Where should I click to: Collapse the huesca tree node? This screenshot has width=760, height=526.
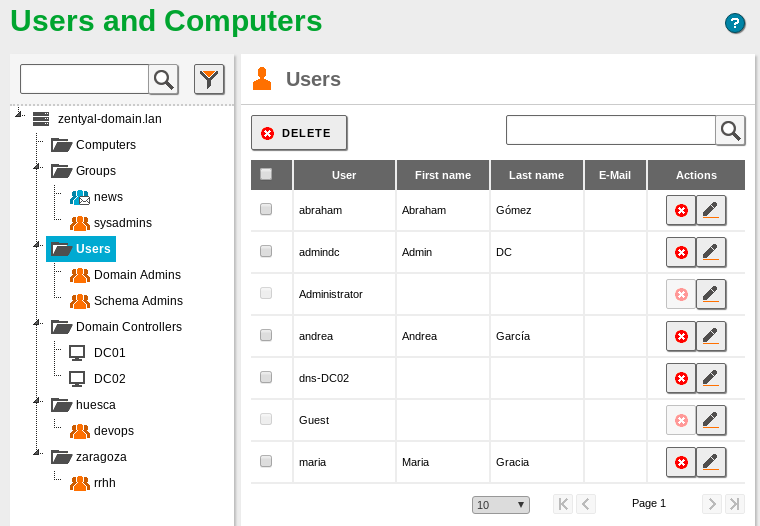pos(37,401)
